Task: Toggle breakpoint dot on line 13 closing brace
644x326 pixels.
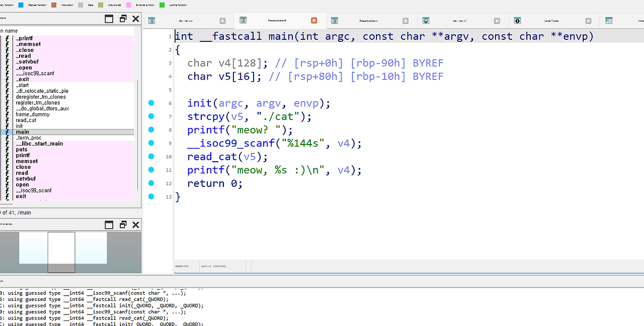Action: click(151, 197)
